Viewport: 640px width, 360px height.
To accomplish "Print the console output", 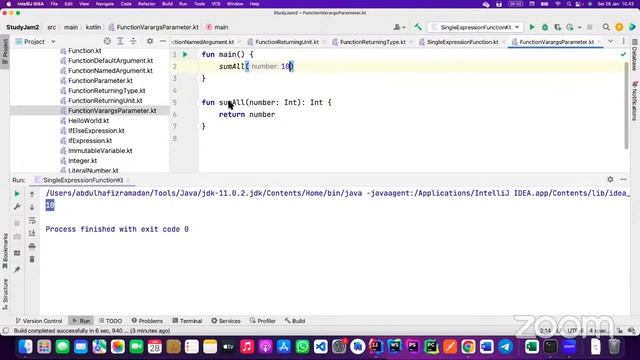I will (32, 246).
